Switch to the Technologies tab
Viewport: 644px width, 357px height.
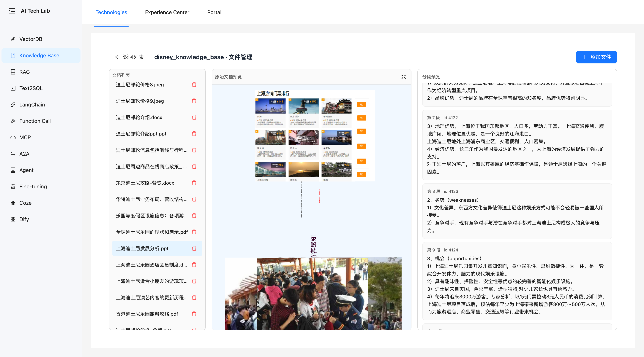111,12
